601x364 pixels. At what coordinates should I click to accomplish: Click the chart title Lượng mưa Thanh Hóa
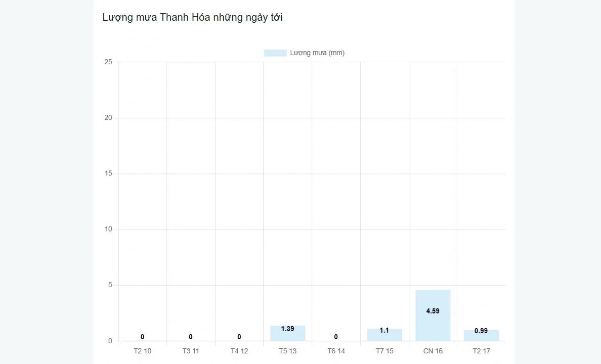[192, 17]
